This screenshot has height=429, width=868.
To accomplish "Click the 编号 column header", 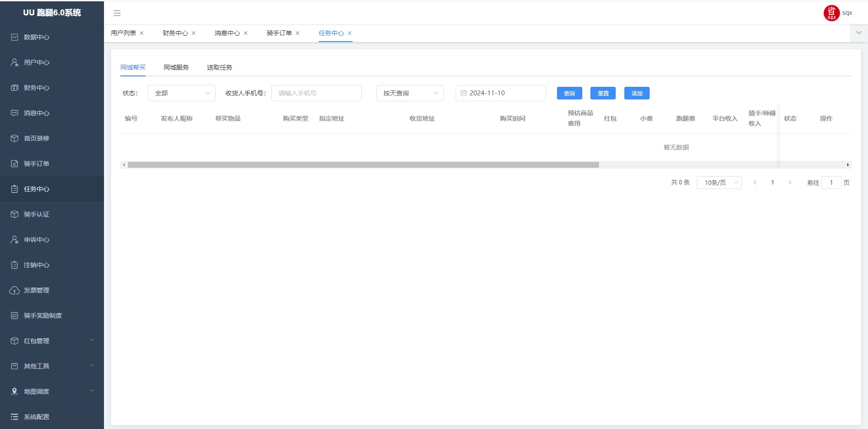I will [x=131, y=118].
